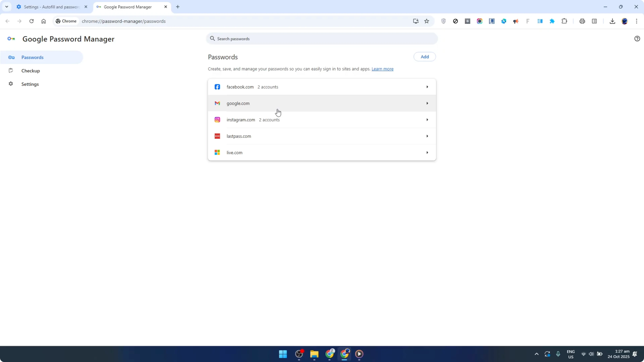Click the shield extension icon in toolbar
The image size is (644, 362).
coord(443,21)
